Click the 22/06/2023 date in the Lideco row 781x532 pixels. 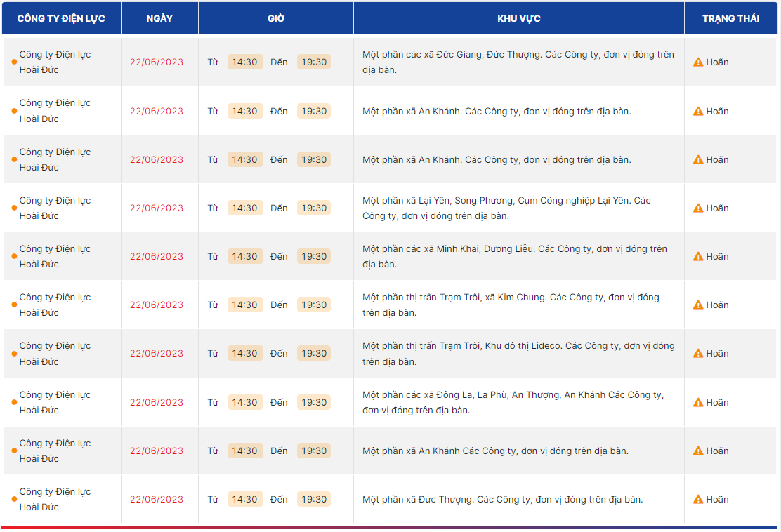pos(157,353)
